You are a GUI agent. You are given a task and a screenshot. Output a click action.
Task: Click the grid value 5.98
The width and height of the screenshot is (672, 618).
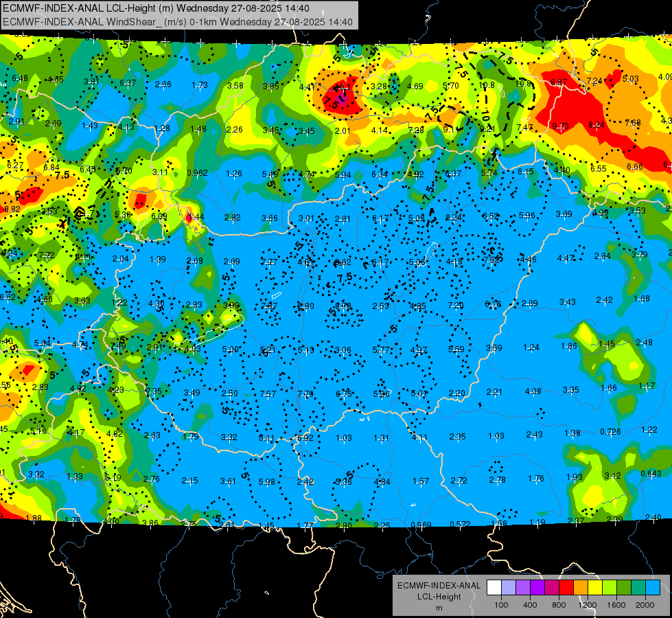(266, 482)
